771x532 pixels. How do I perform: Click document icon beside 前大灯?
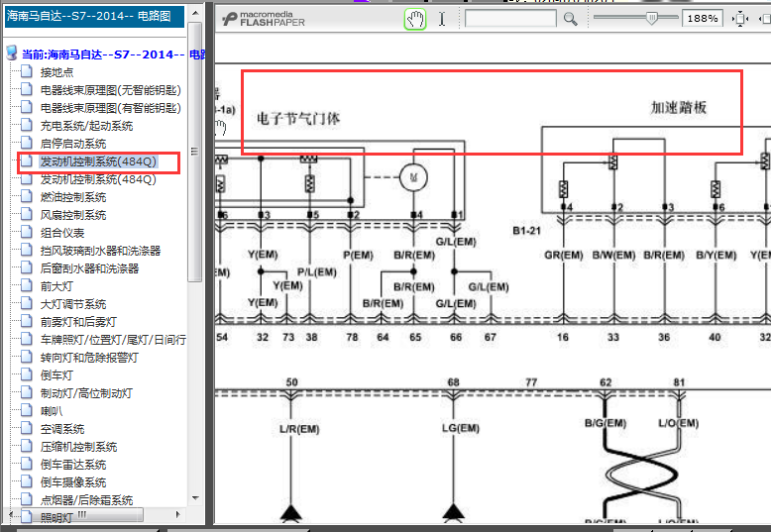27,285
